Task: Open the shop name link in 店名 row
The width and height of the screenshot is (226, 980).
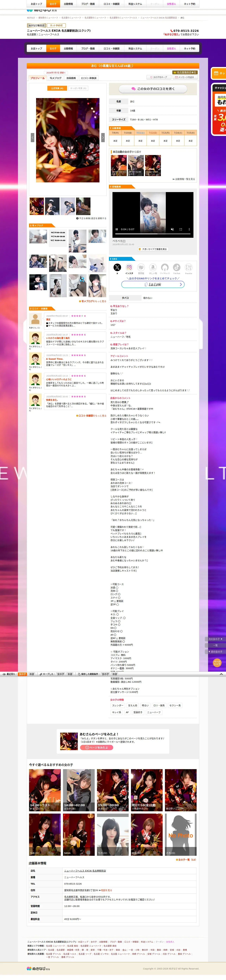Action: (85, 871)
